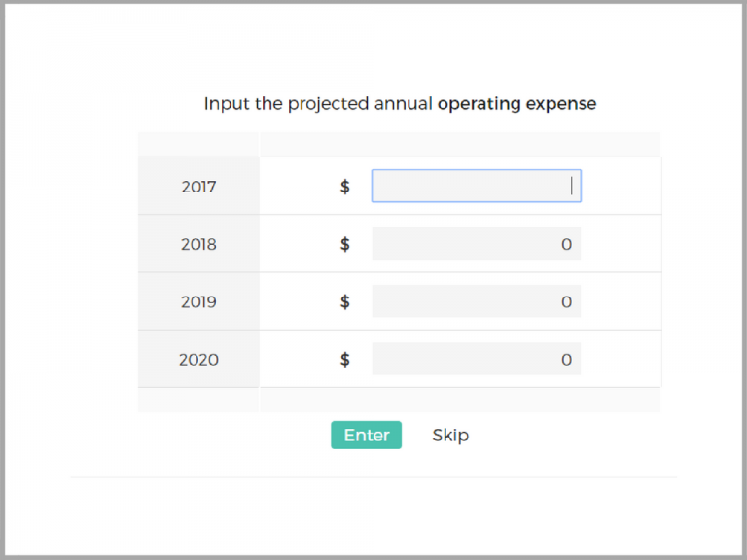The width and height of the screenshot is (747, 560).
Task: Click the dollar symbol in the 2018 row
Action: click(x=345, y=244)
